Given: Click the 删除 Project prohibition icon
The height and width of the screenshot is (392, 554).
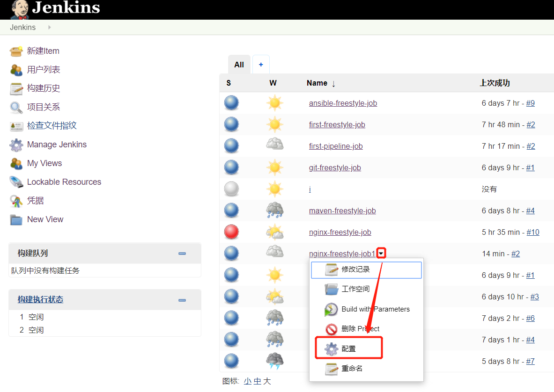Looking at the screenshot, I should (332, 329).
